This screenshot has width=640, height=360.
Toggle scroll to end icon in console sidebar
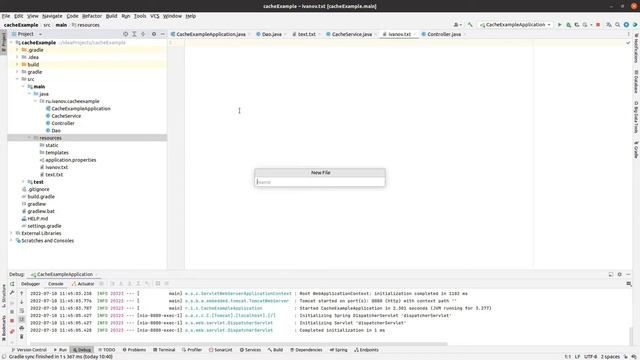(22, 320)
